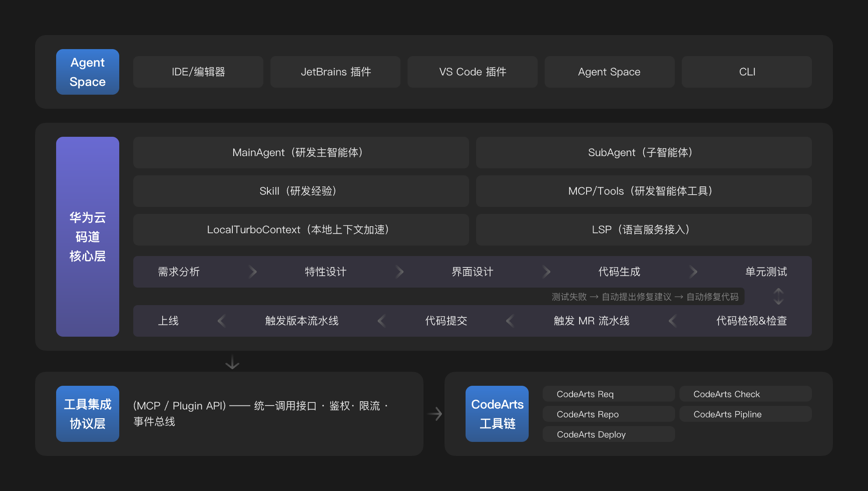Click the 代码检视&检查 step
This screenshot has width=868, height=491.
752,321
